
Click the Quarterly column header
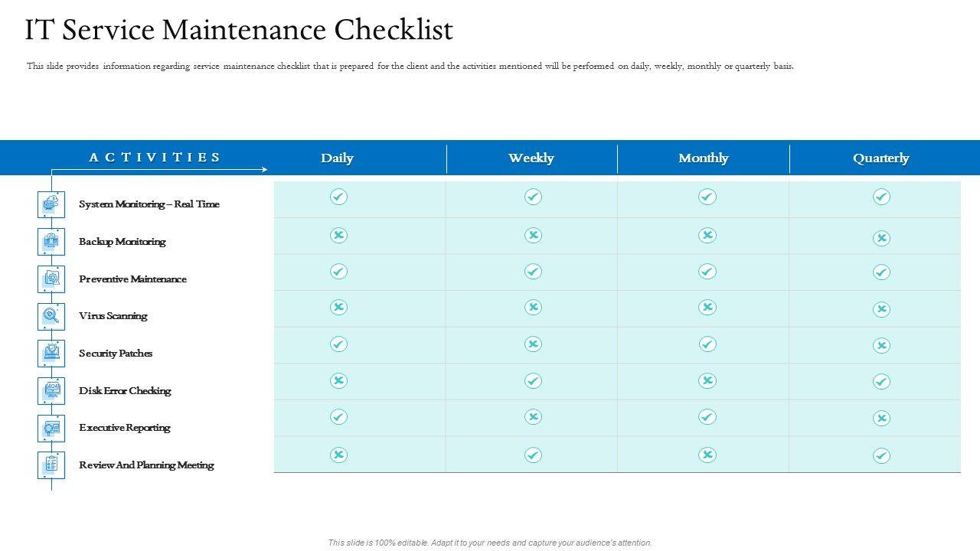[881, 158]
